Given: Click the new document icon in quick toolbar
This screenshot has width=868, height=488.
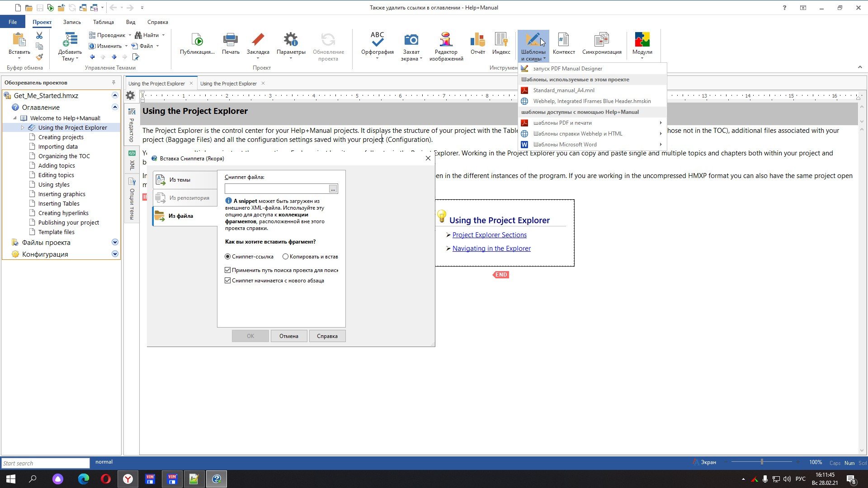Looking at the screenshot, I should point(18,8).
